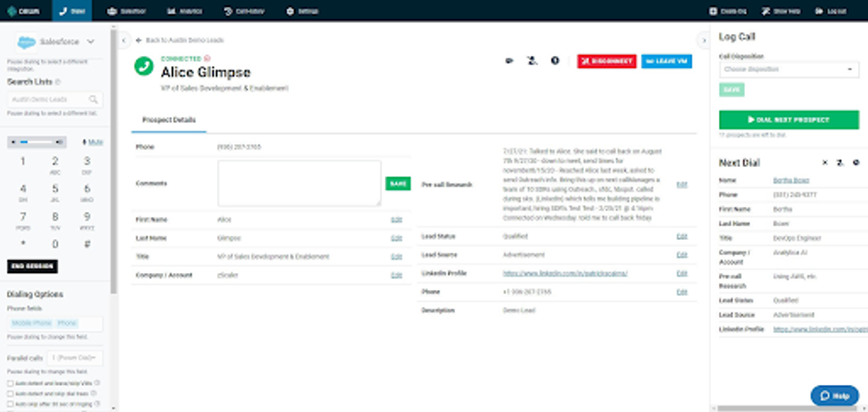
Task: Click the green connected phone icon
Action: pyautogui.click(x=144, y=66)
